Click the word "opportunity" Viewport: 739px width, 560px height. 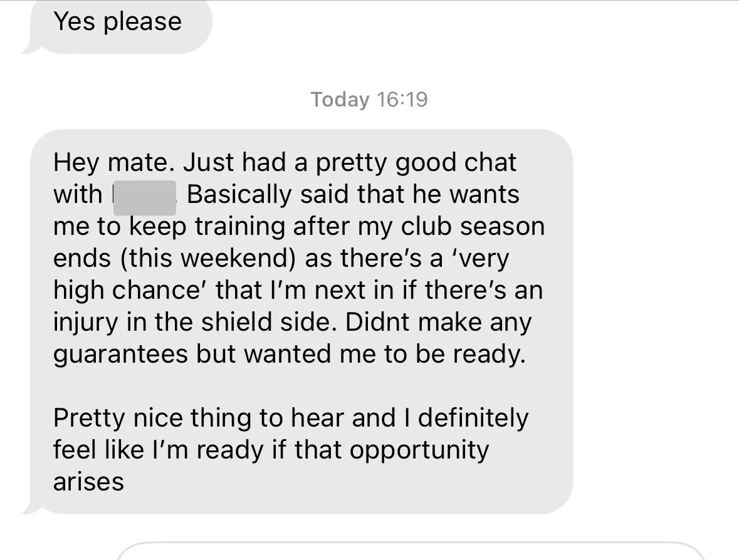click(419, 450)
